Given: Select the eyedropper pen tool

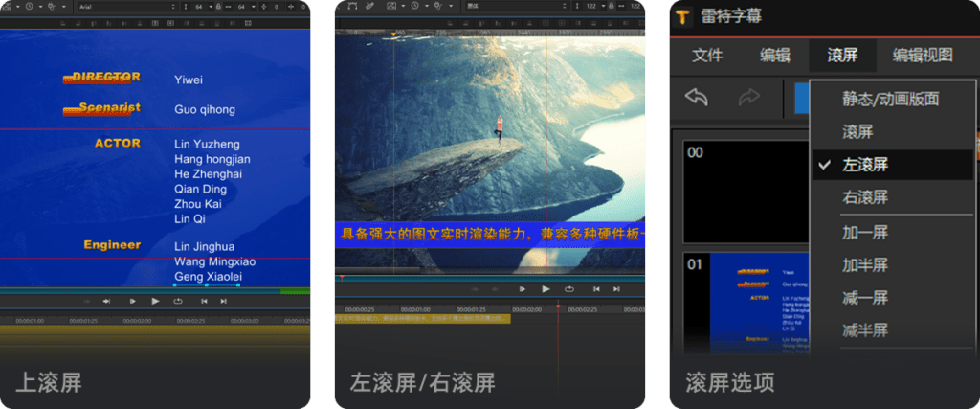Looking at the screenshot, I should point(370,7).
